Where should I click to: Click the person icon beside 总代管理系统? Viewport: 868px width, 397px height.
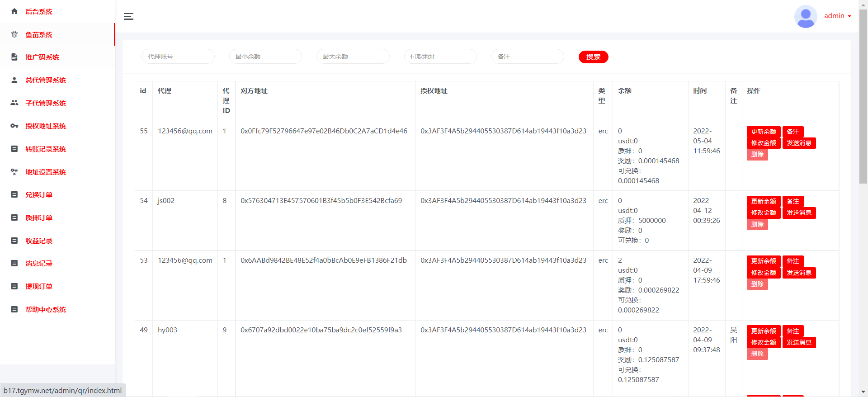click(x=14, y=80)
